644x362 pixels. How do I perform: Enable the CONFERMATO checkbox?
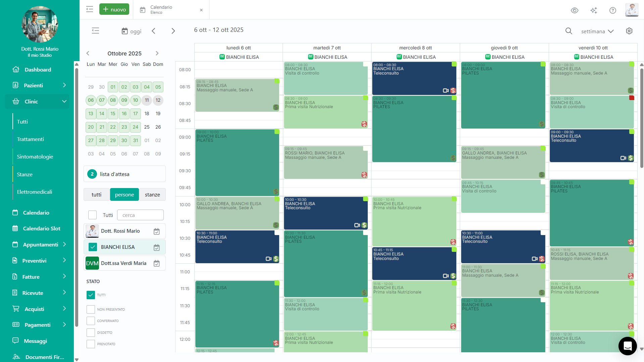(91, 321)
